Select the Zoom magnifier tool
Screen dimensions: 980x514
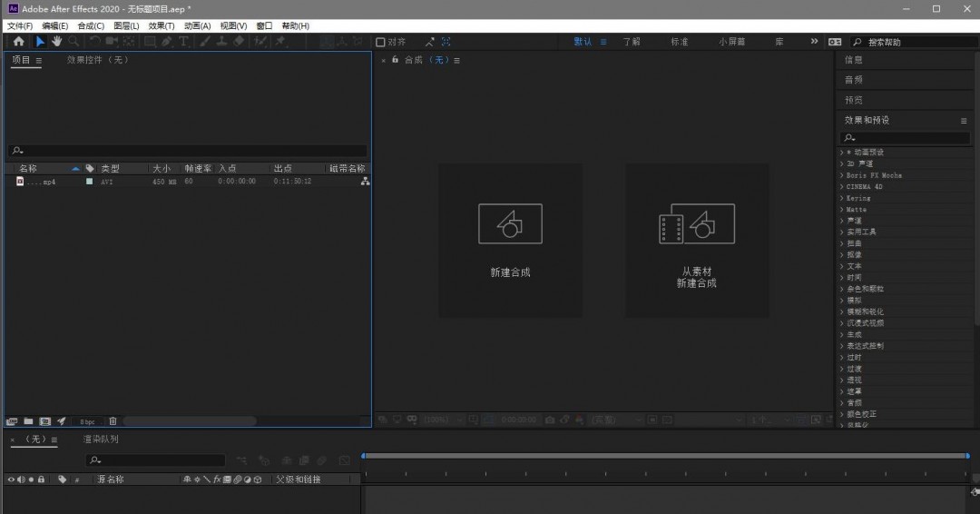(x=73, y=42)
